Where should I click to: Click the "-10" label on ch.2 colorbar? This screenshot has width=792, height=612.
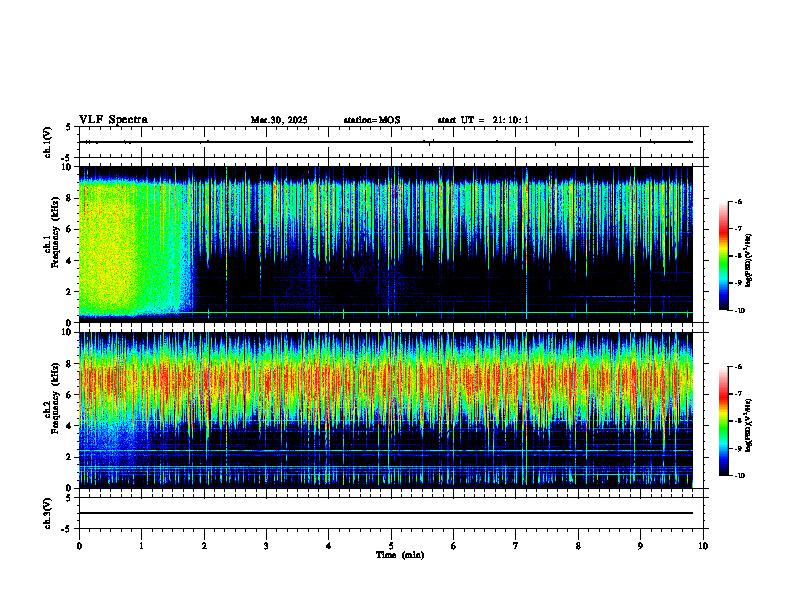pos(739,476)
